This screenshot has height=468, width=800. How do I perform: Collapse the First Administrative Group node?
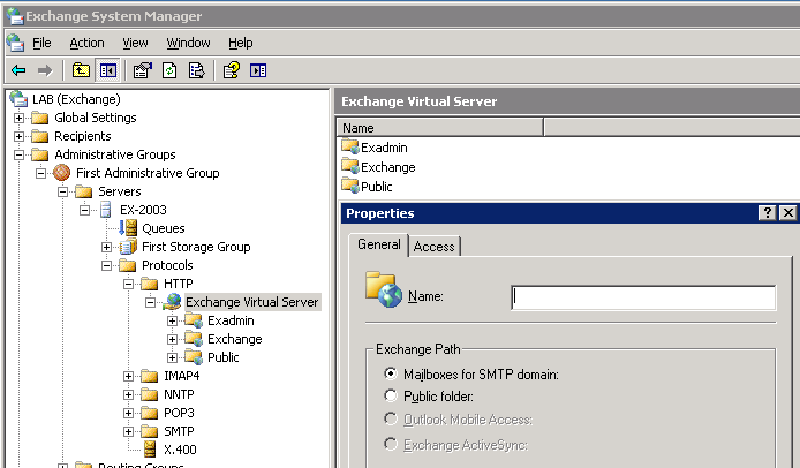tap(41, 174)
